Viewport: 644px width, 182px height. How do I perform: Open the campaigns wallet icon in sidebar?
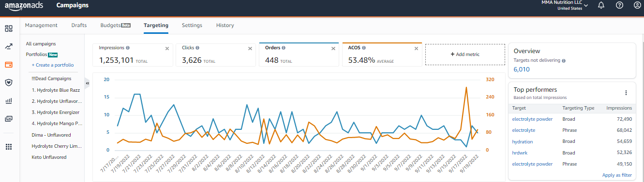tap(9, 65)
